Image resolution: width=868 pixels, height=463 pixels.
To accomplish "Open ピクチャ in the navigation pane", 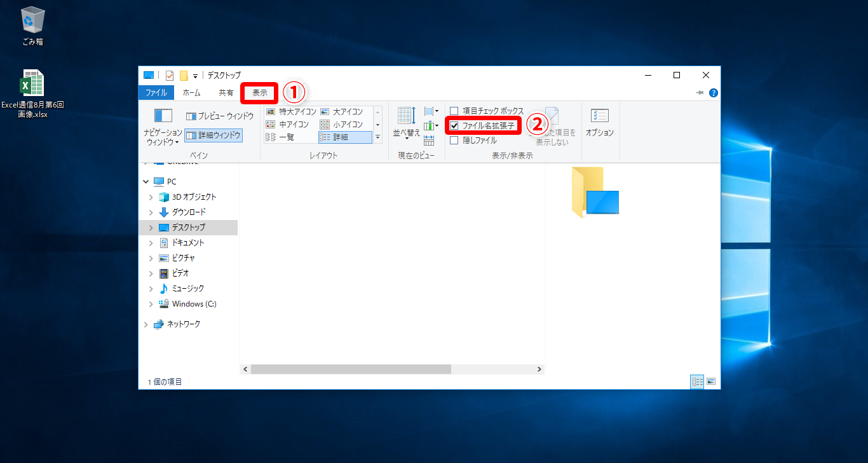I will pyautogui.click(x=177, y=258).
